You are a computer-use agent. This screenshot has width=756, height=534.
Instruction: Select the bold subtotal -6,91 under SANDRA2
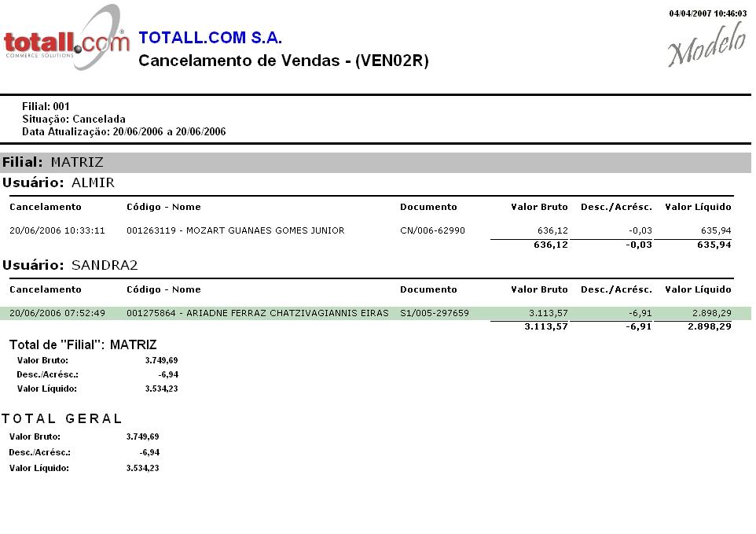(640, 326)
